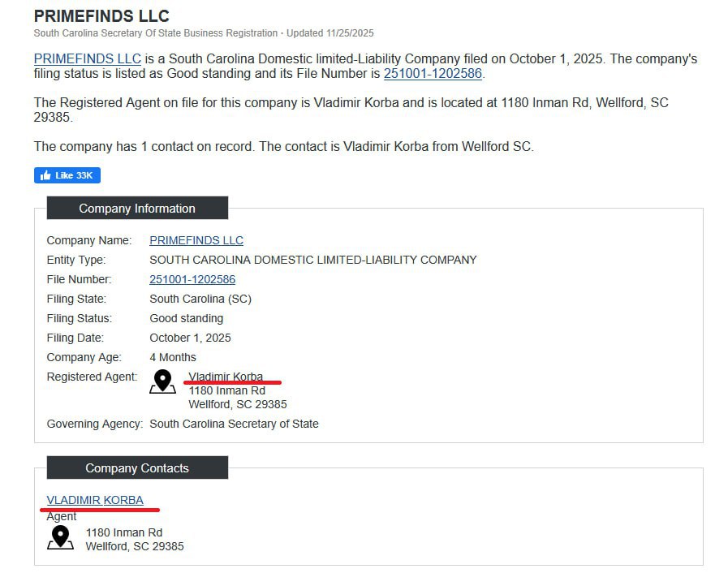This screenshot has height=573, width=728.
Task: Click the map pin icon under Company Contacts
Action: coord(60,537)
